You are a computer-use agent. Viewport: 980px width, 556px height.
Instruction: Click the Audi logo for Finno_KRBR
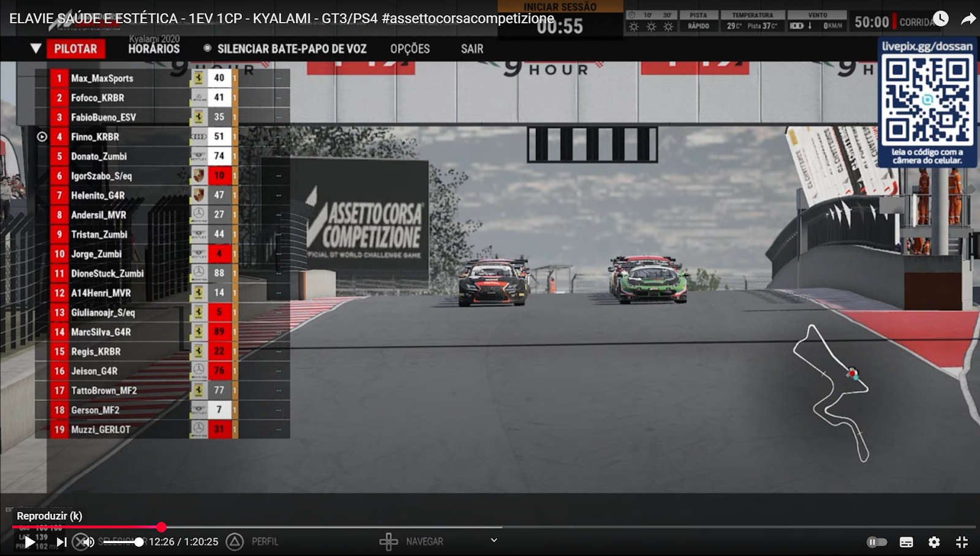pyautogui.click(x=199, y=137)
